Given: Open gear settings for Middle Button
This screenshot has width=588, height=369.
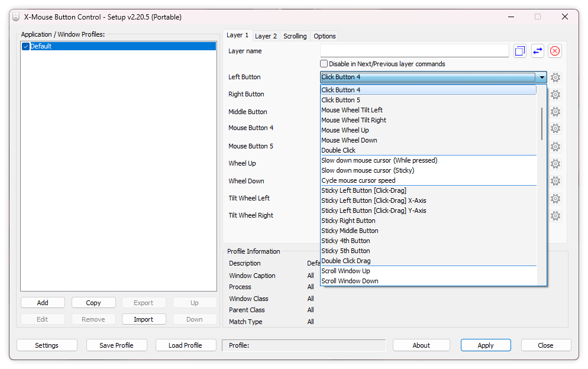Looking at the screenshot, I should click(x=555, y=112).
